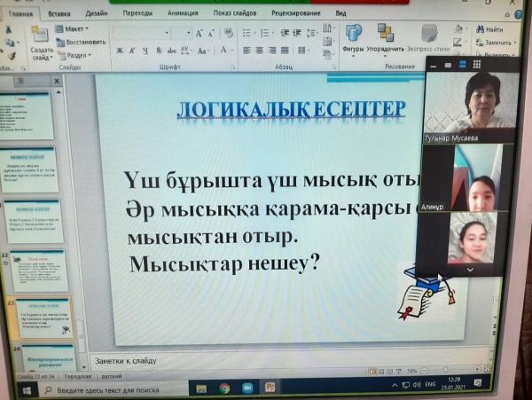Toggle underline text formatting (Ч)

click(145, 51)
